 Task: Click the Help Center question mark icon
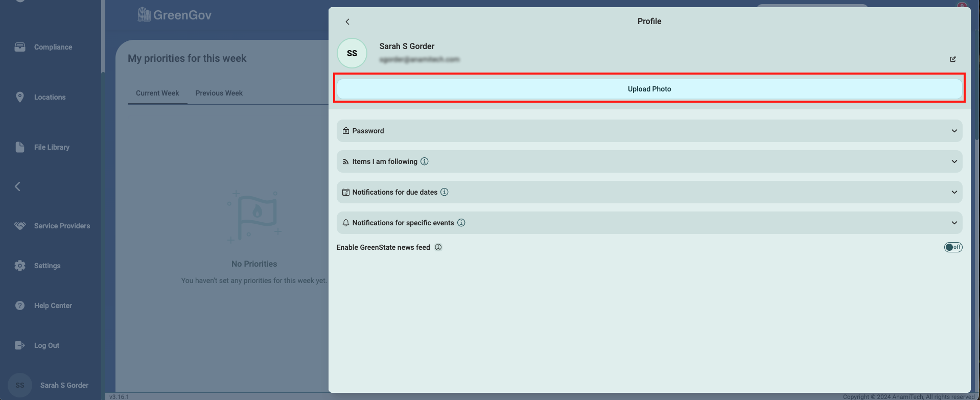tap(20, 305)
